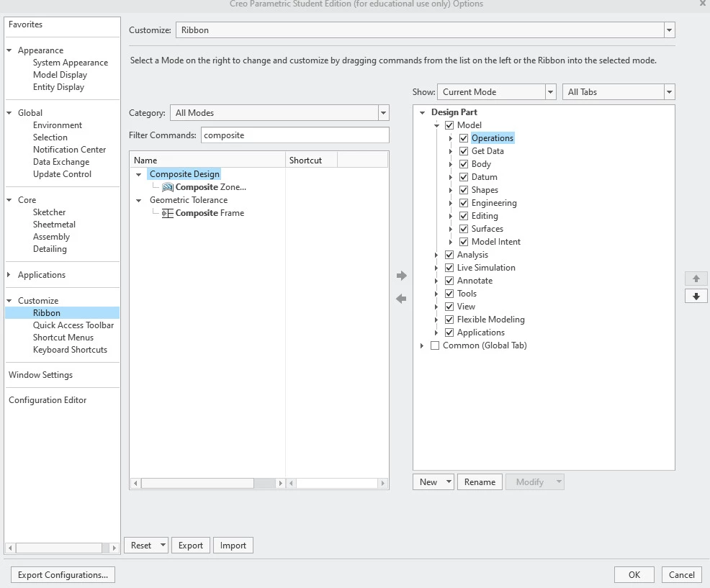Open Favorites in the sidebar
This screenshot has height=588, width=710.
click(25, 24)
